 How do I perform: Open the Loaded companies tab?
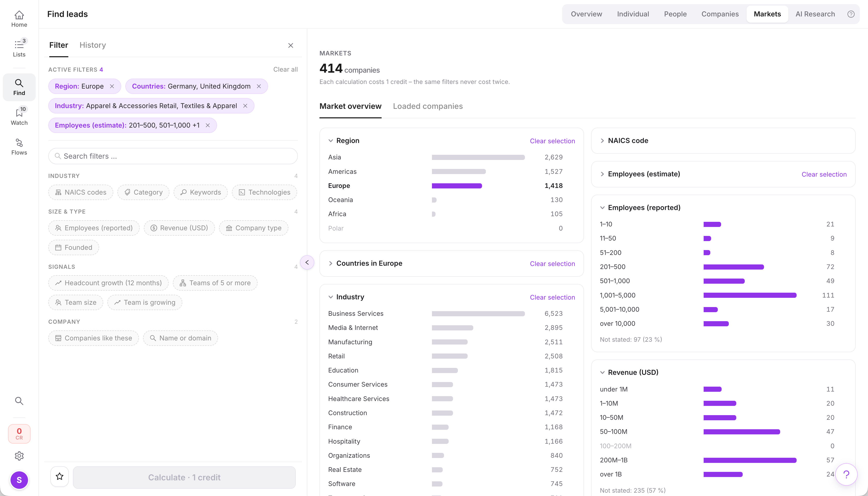(428, 106)
